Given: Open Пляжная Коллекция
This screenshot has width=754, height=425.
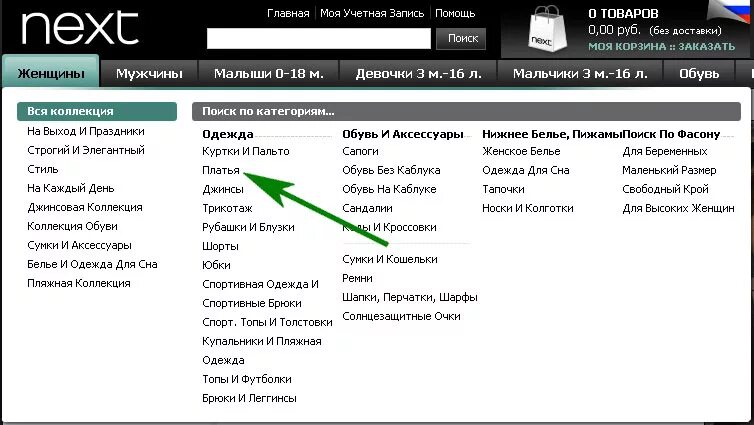Looking at the screenshot, I should click(x=79, y=283).
